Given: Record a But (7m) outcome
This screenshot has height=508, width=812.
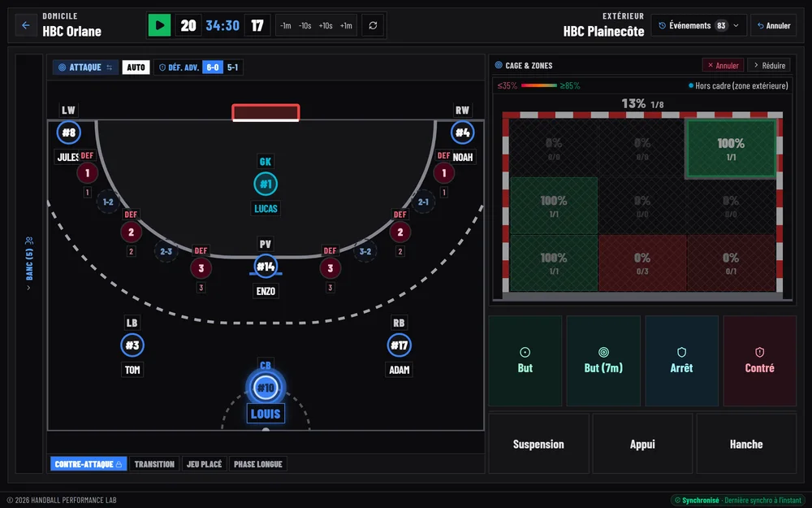Looking at the screenshot, I should 603,361.
